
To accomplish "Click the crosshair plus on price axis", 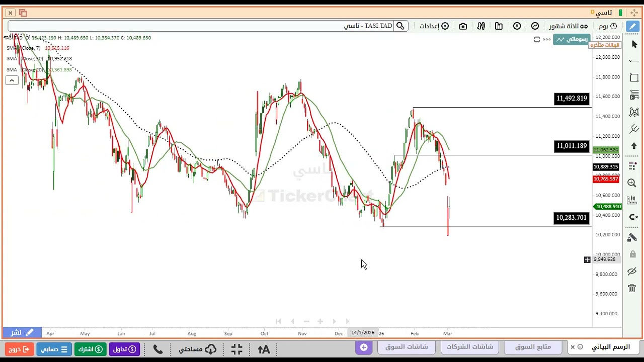I will coord(587,259).
